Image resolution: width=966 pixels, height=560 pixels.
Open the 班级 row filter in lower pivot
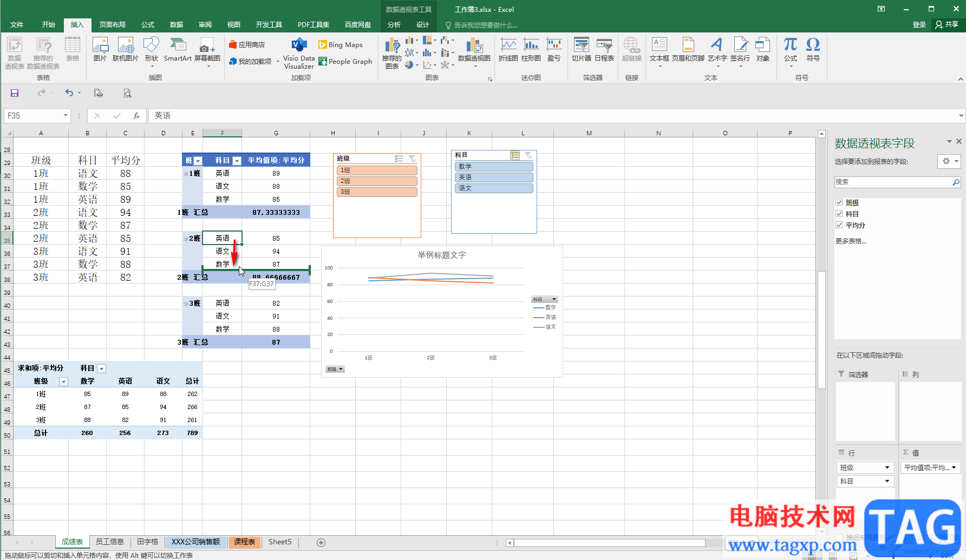pyautogui.click(x=63, y=381)
